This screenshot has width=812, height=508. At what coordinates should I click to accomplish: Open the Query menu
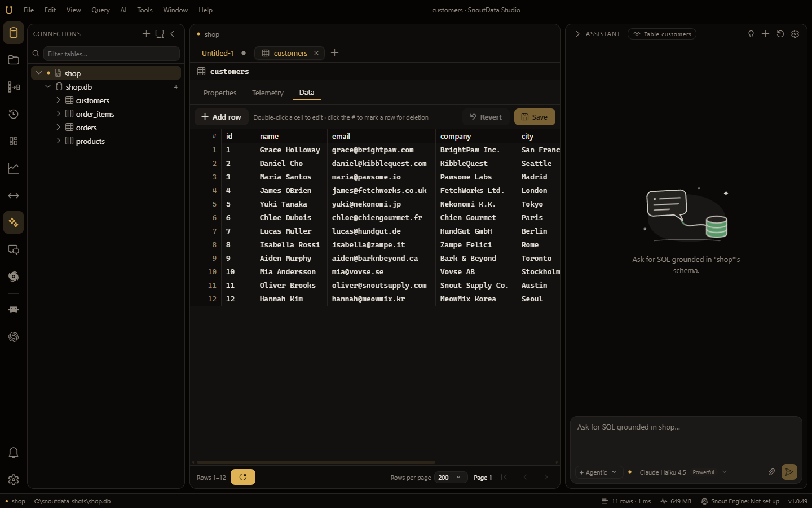click(100, 10)
